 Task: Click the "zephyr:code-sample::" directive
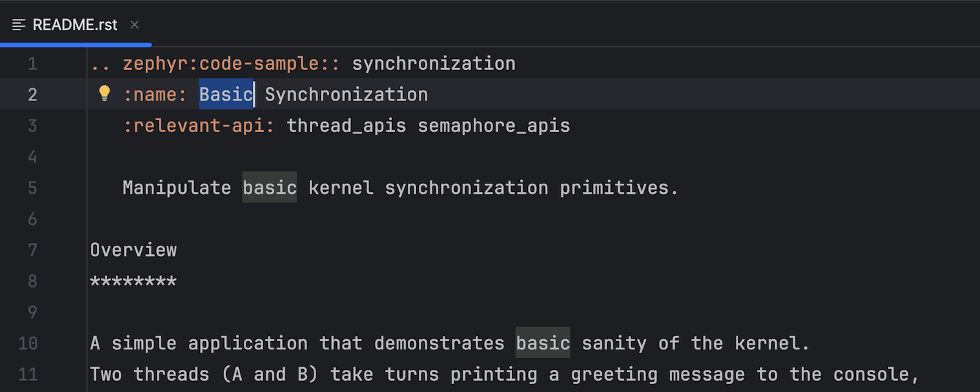coord(231,64)
